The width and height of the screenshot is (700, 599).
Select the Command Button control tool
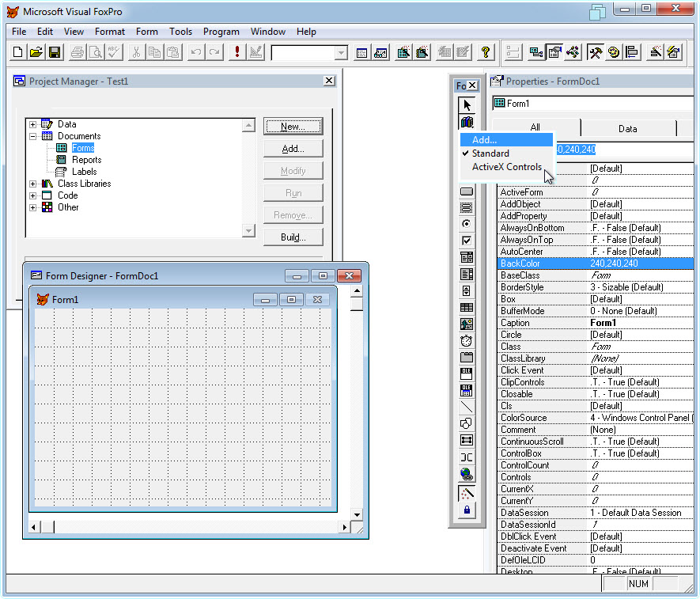pos(467,191)
